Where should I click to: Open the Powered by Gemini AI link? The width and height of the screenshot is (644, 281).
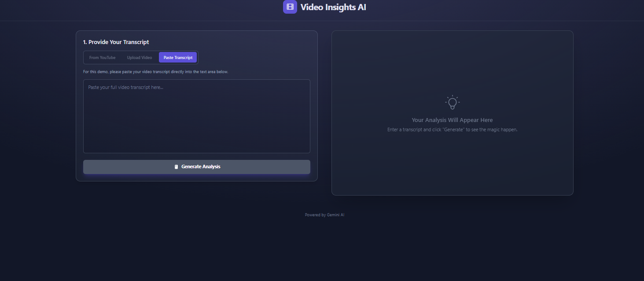tap(324, 214)
